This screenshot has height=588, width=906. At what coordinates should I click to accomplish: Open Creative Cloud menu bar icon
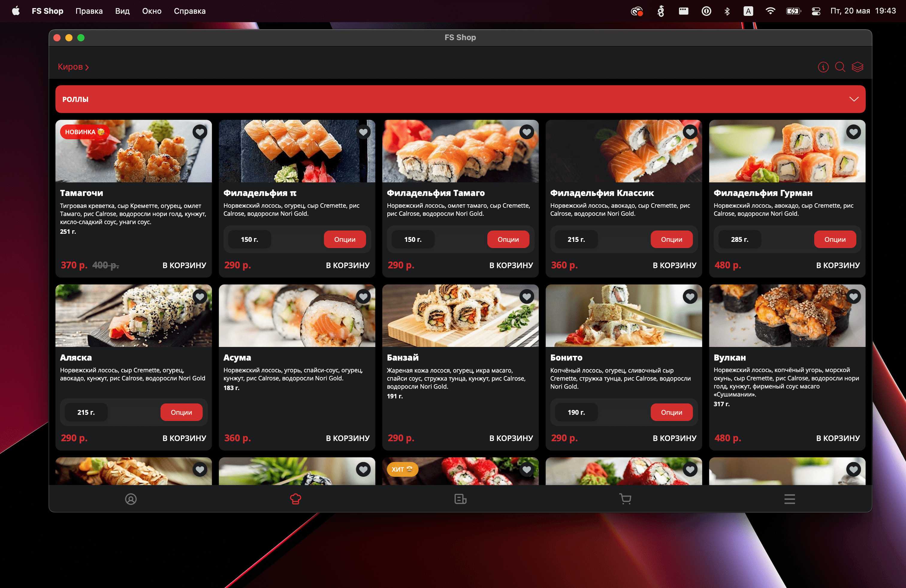pos(637,11)
